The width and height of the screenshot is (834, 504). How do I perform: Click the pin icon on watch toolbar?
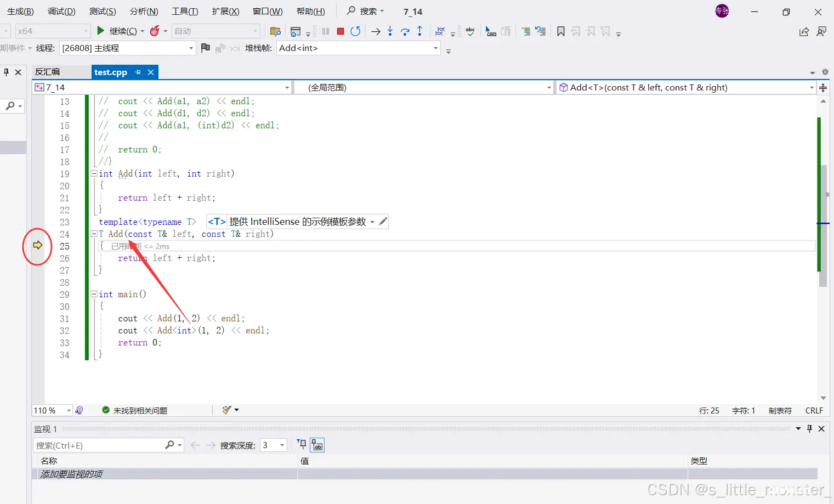point(302,445)
